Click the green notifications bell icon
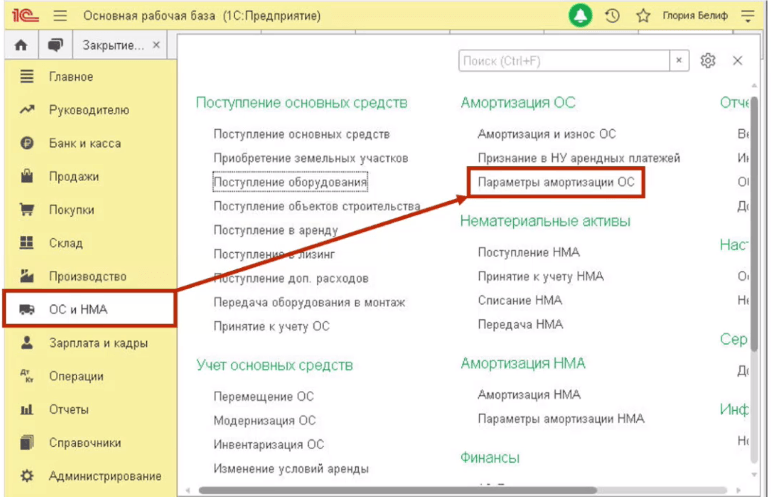 pyautogui.click(x=580, y=16)
